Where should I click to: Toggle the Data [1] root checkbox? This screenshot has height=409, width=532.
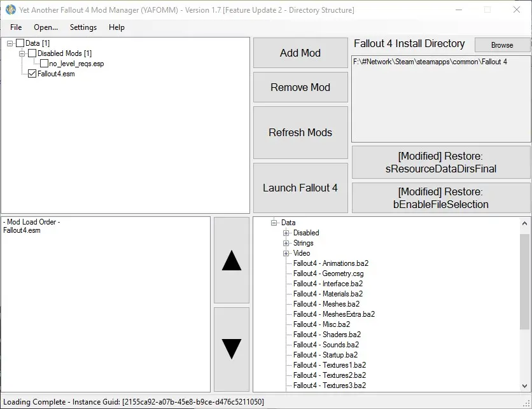tap(20, 43)
